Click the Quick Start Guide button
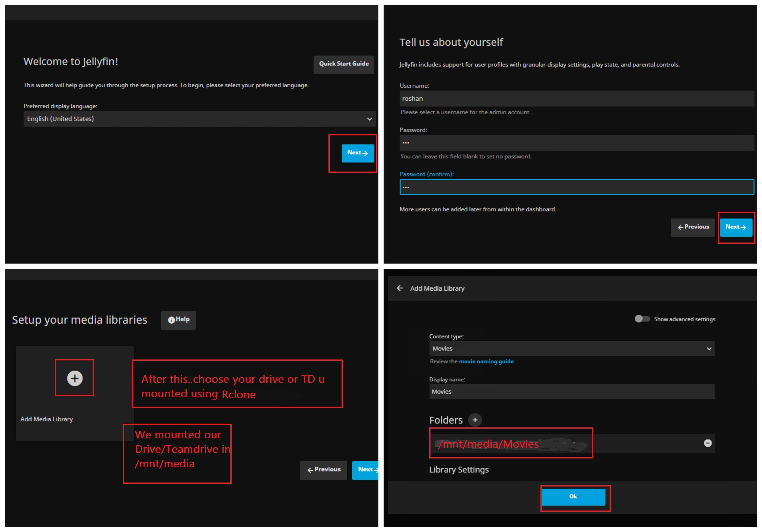762x532 pixels. pos(343,64)
